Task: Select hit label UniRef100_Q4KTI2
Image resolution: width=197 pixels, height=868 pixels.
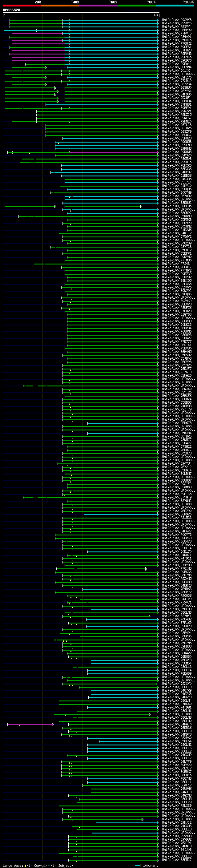Action: [x=177, y=233]
